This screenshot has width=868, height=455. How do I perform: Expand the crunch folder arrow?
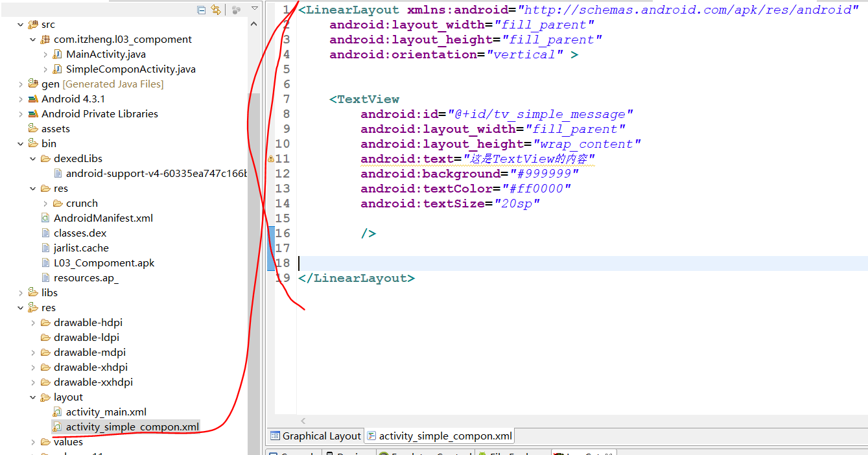coord(45,204)
